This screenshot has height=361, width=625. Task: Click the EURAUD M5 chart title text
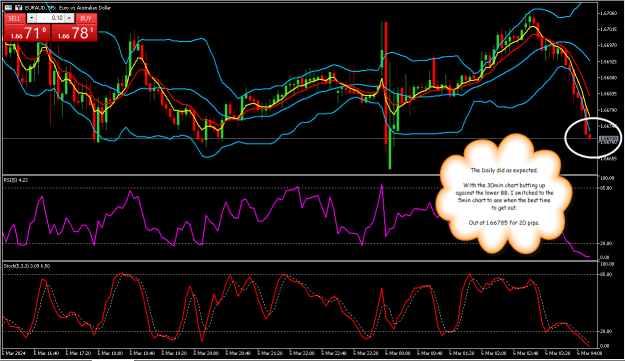click(x=68, y=8)
